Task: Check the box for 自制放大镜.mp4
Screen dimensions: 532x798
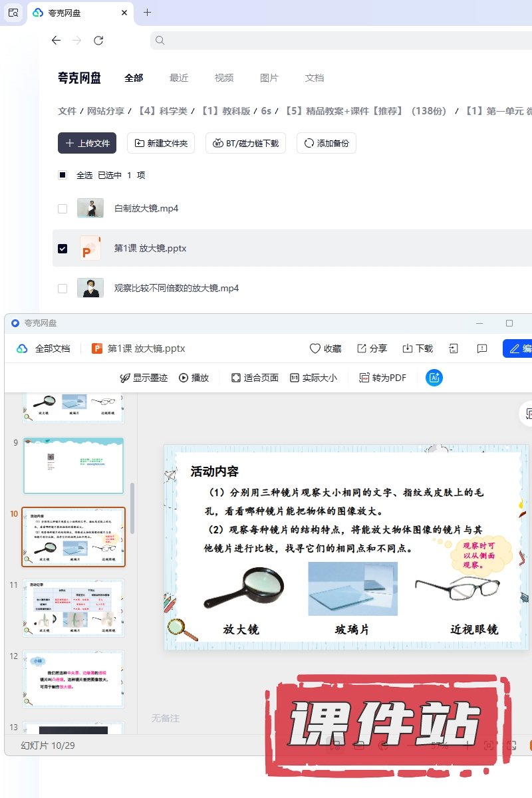Action: [x=63, y=209]
